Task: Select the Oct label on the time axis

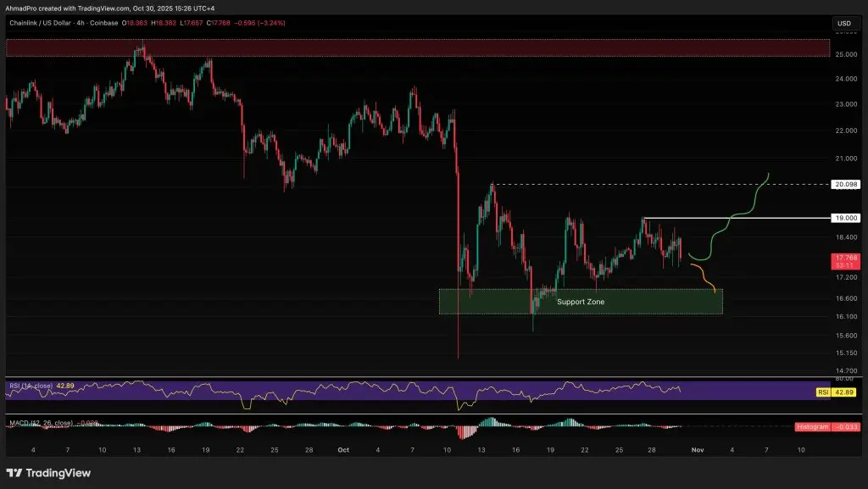Action: click(x=343, y=450)
